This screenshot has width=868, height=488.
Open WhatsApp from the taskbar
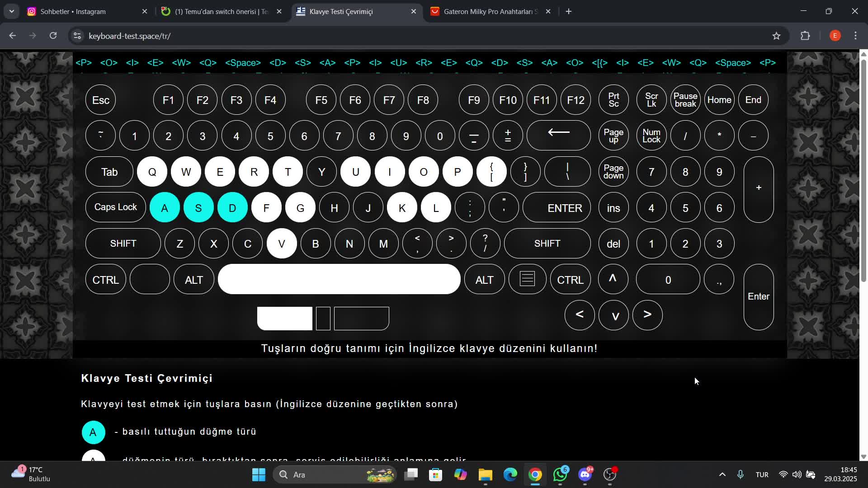click(560, 474)
